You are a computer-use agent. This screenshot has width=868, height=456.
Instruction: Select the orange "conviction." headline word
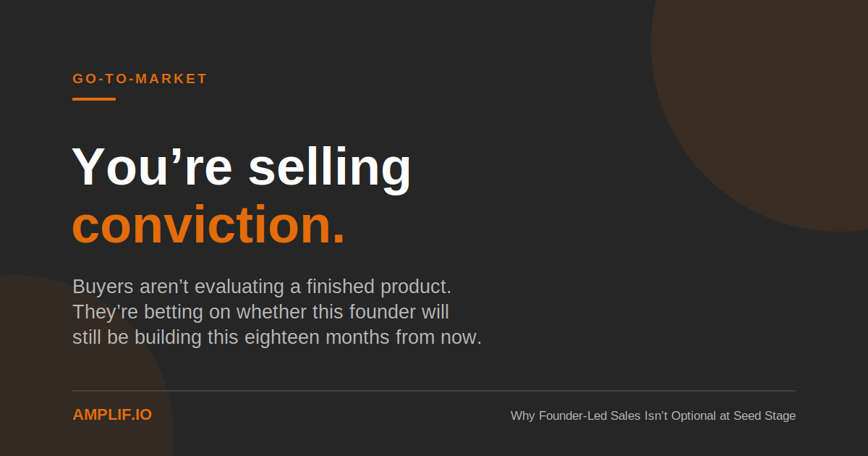(208, 225)
